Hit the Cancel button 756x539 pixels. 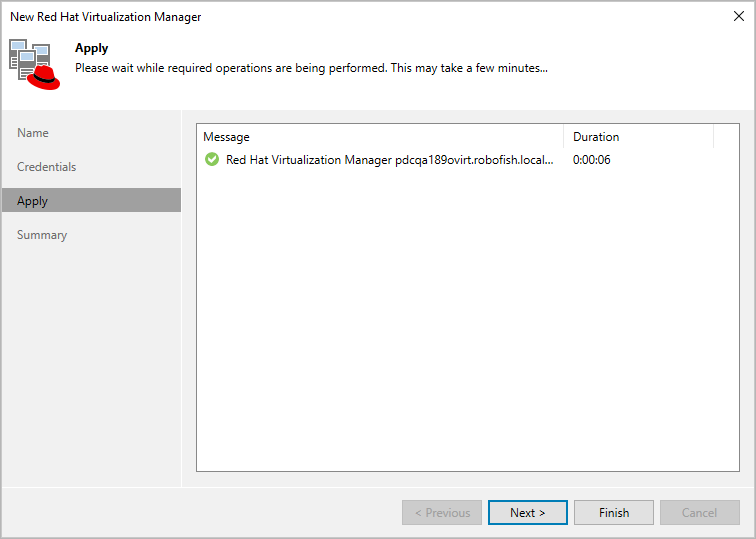tap(699, 513)
